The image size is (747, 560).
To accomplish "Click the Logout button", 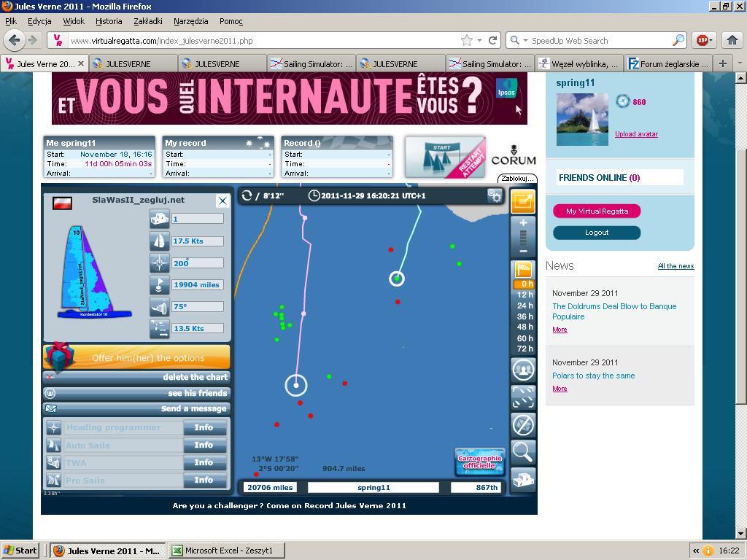I will coord(596,233).
